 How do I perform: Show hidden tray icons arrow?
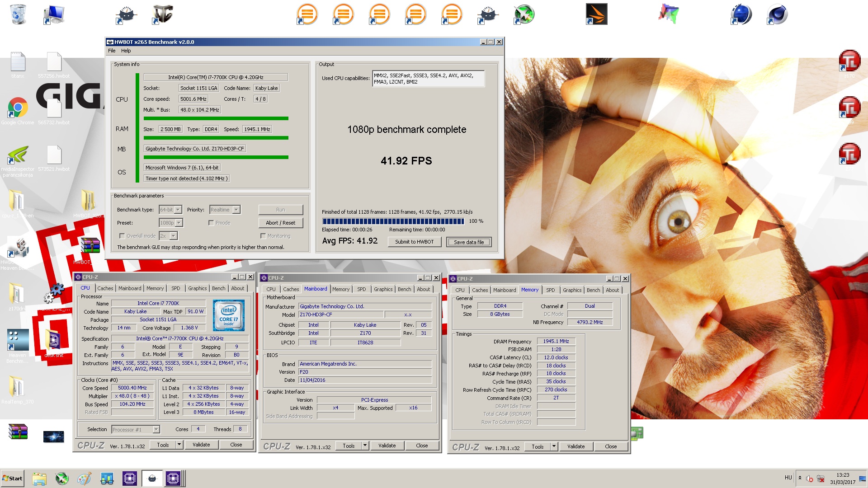[800, 478]
